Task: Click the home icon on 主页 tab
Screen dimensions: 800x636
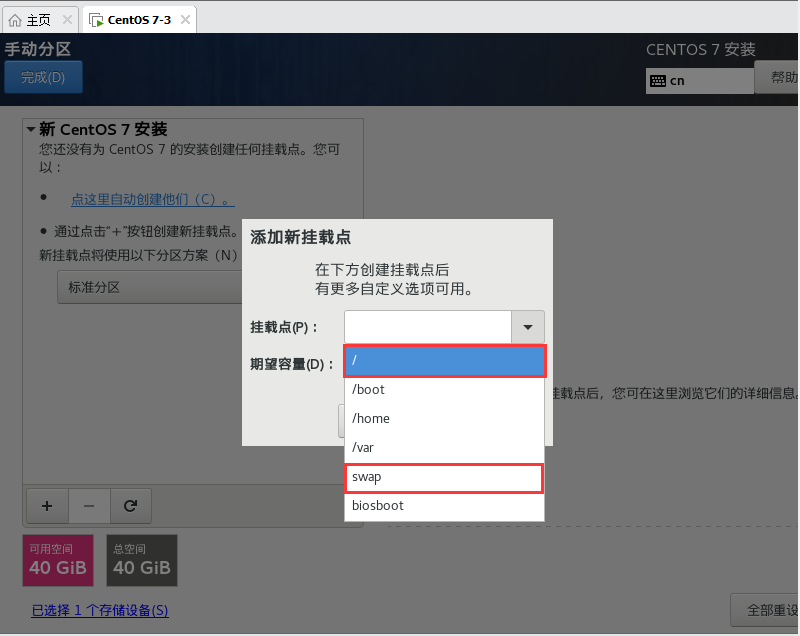Action: click(15, 20)
